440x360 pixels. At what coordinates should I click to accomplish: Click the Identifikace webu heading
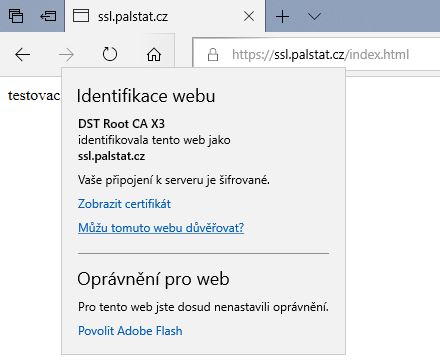tap(146, 96)
